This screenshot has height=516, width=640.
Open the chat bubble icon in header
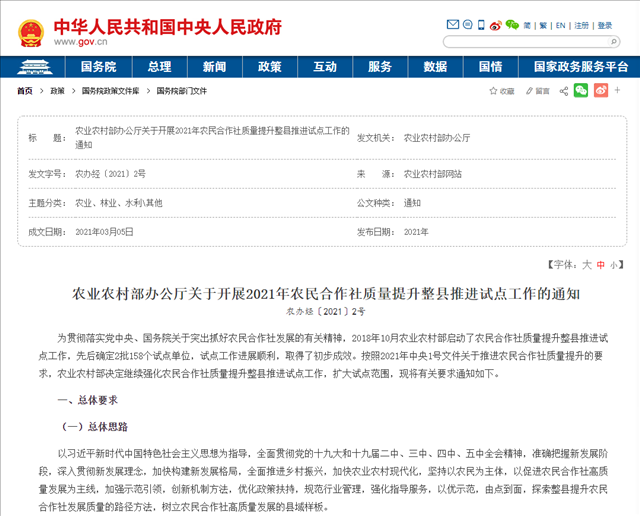468,24
